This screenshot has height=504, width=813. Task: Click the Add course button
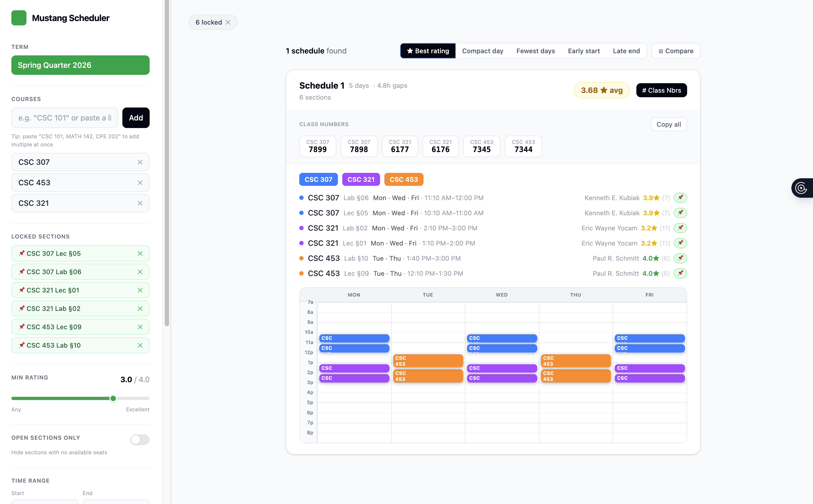tap(136, 118)
